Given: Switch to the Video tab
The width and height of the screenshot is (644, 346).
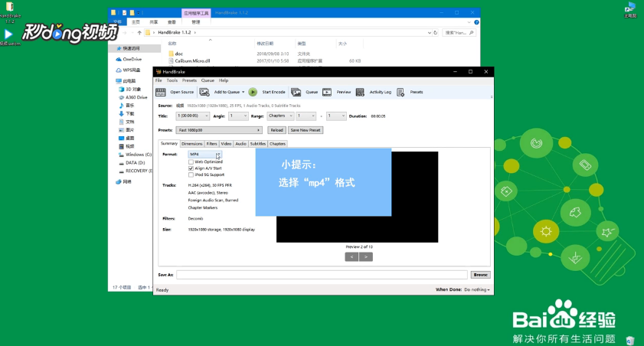Looking at the screenshot, I should [227, 144].
